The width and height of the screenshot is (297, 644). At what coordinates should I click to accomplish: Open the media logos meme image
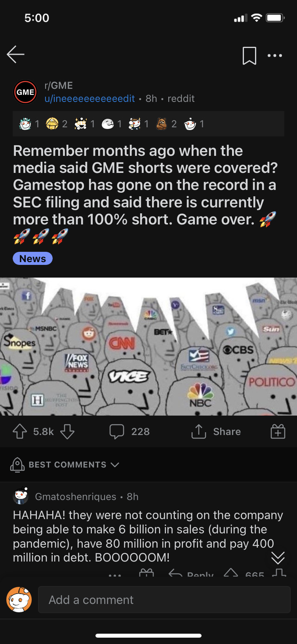[148, 347]
